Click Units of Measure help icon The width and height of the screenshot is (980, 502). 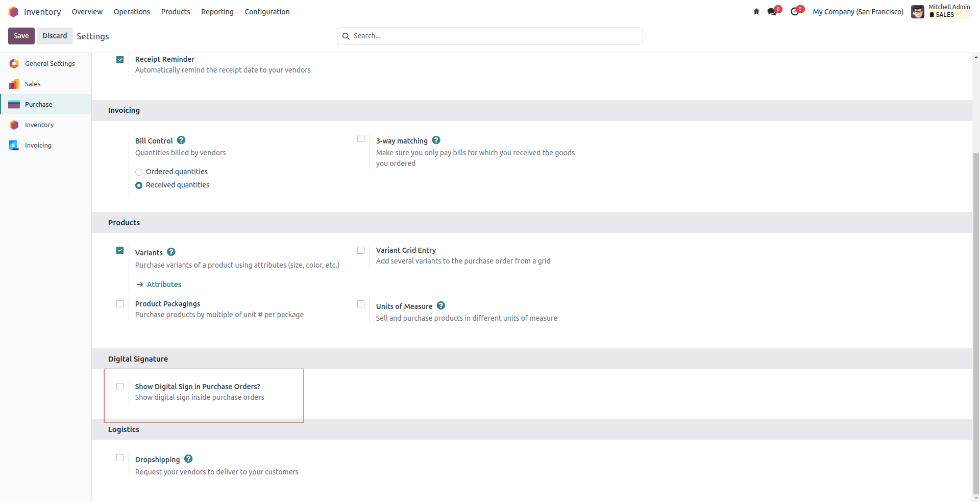(x=441, y=306)
